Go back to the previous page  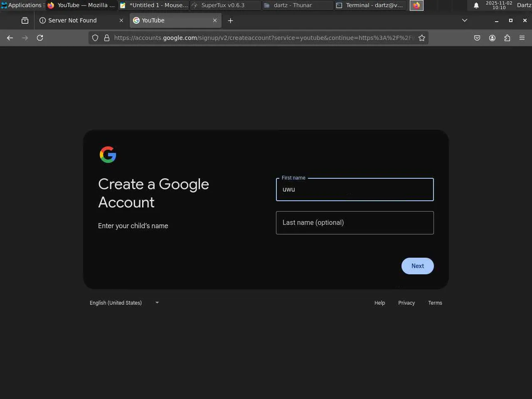pyautogui.click(x=10, y=38)
